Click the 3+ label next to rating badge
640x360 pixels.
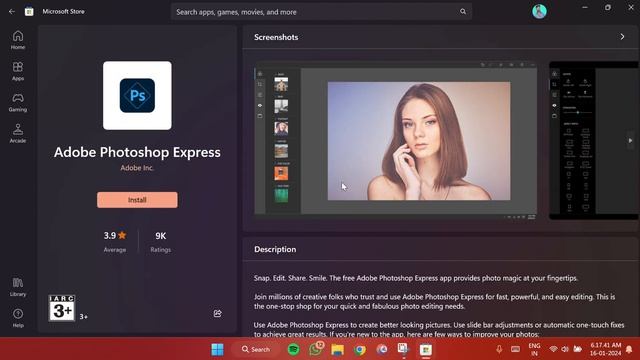83,316
